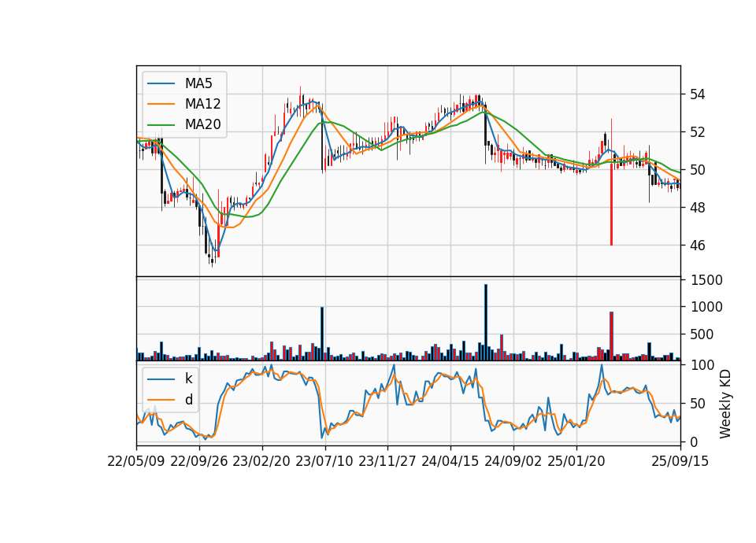Click the volume axis value 1500
The height and width of the screenshot is (543, 756).
pyautogui.click(x=706, y=280)
